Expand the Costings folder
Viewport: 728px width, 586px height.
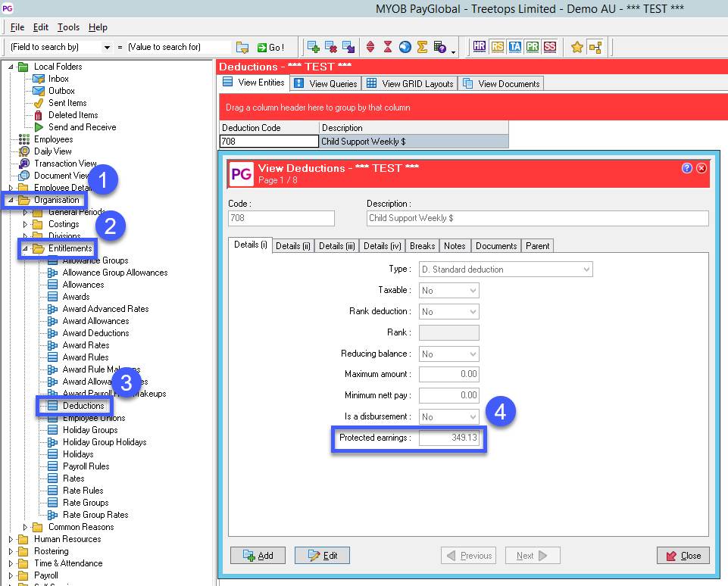[x=25, y=224]
